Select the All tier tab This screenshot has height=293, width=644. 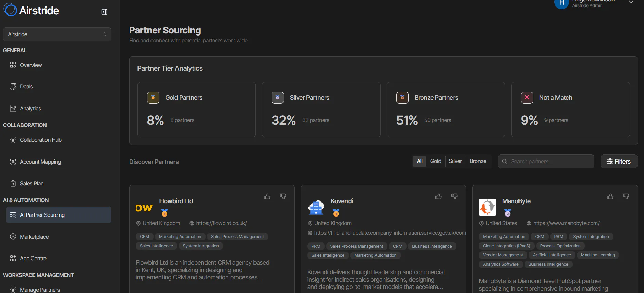420,161
